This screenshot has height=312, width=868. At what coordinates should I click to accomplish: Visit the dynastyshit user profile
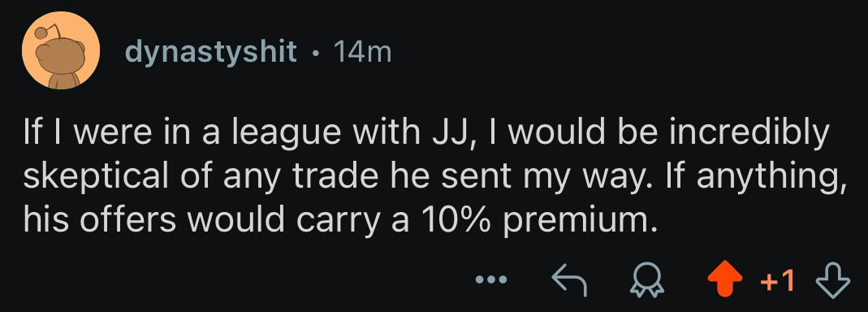[x=212, y=53]
